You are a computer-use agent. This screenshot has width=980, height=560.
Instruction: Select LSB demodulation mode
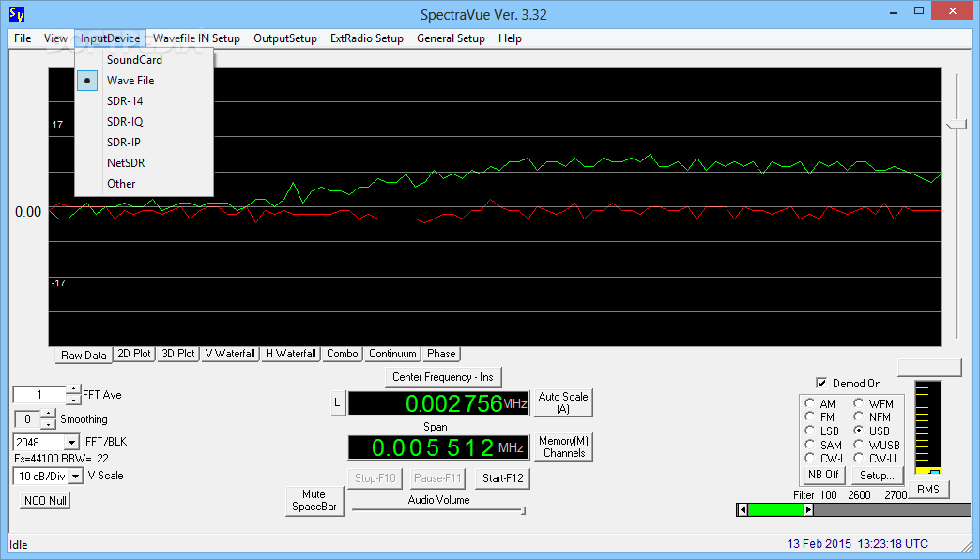pyautogui.click(x=810, y=431)
